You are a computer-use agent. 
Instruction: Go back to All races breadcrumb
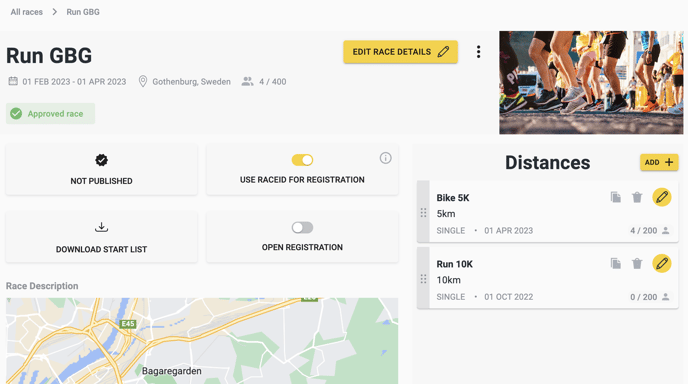[x=27, y=12]
